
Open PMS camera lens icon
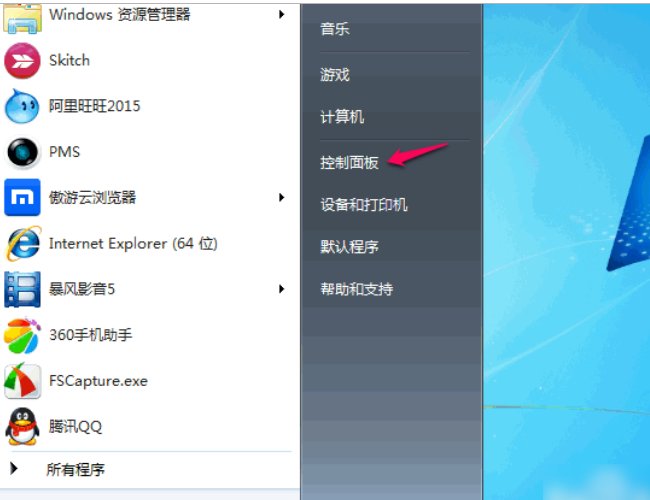point(22,152)
